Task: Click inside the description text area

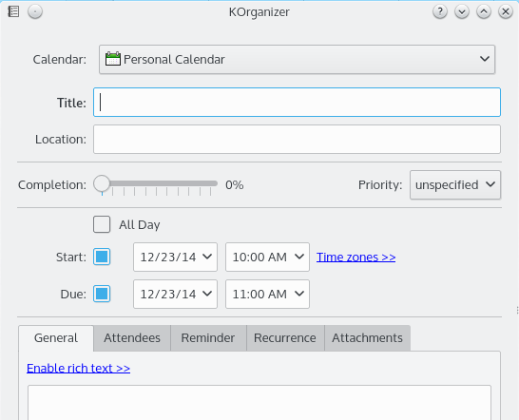Action: [x=259, y=403]
